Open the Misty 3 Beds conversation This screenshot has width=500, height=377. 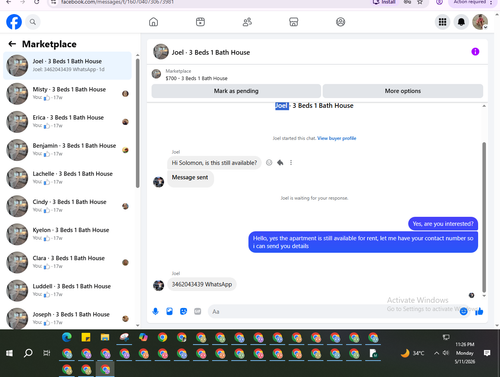[67, 93]
